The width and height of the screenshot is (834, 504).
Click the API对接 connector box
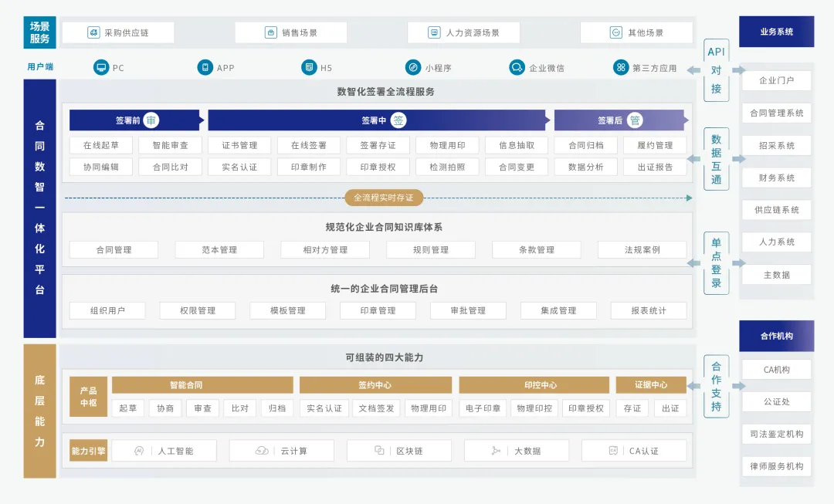pos(716,70)
